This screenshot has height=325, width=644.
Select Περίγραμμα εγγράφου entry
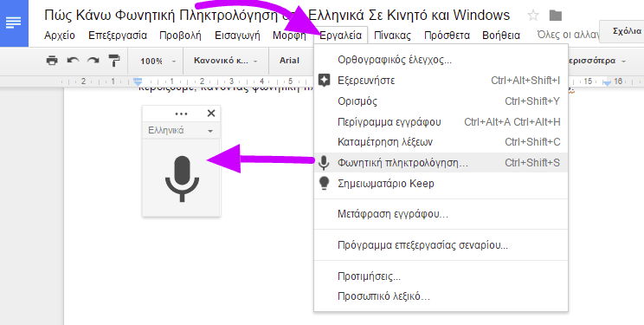(441, 122)
